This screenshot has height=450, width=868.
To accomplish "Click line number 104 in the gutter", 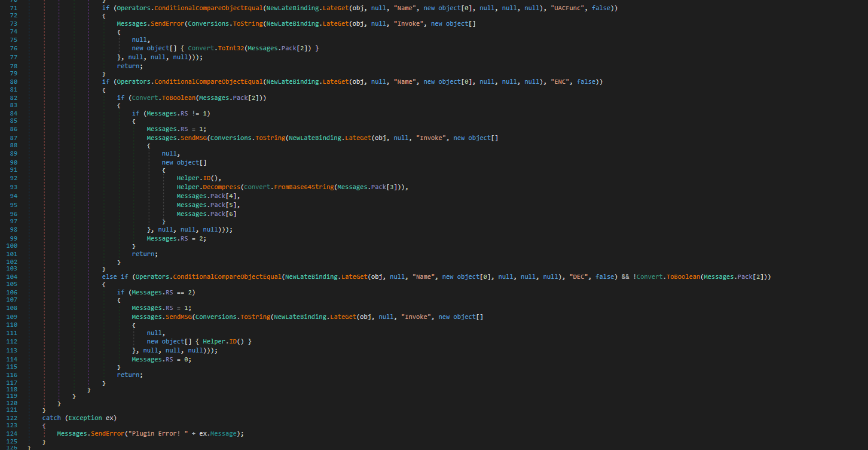I will click(11, 277).
